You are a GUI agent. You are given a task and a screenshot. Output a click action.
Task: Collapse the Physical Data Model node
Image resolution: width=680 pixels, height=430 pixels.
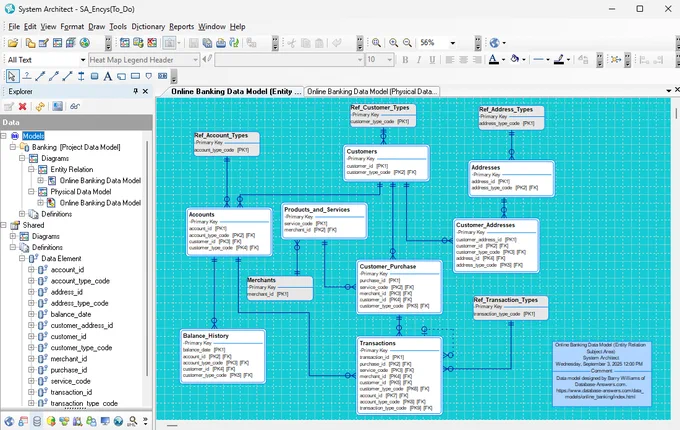pyautogui.click(x=31, y=192)
